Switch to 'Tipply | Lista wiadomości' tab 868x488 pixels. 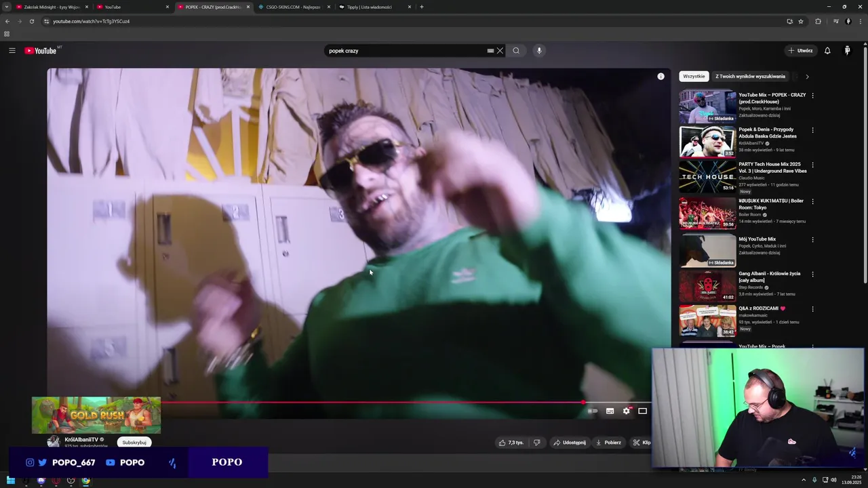tap(372, 7)
